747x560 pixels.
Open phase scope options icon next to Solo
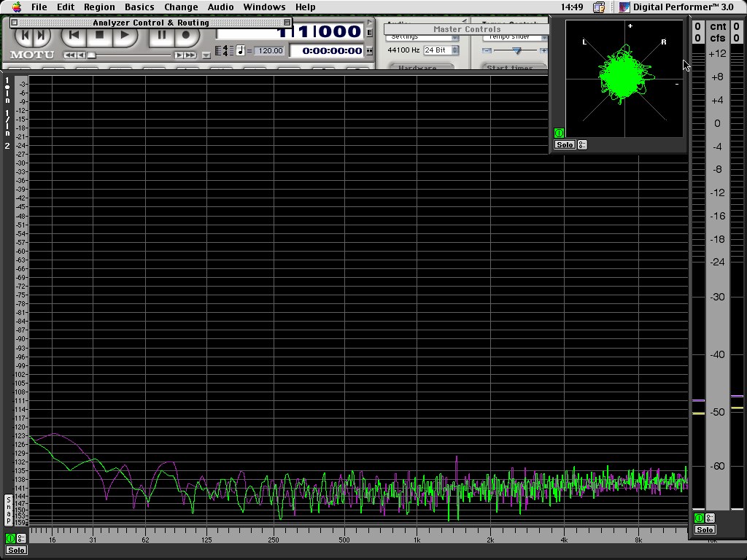click(x=582, y=145)
